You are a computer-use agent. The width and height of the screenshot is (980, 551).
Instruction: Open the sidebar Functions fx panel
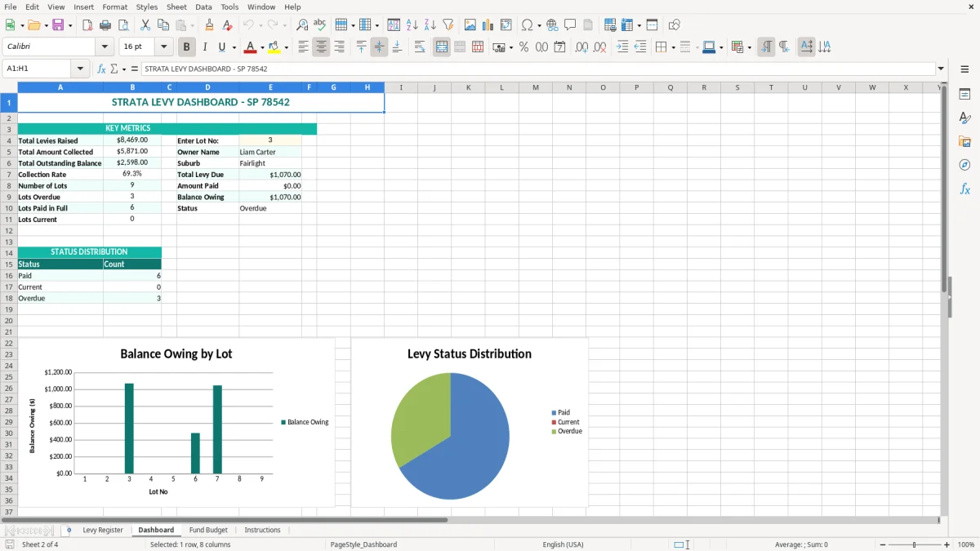(964, 189)
